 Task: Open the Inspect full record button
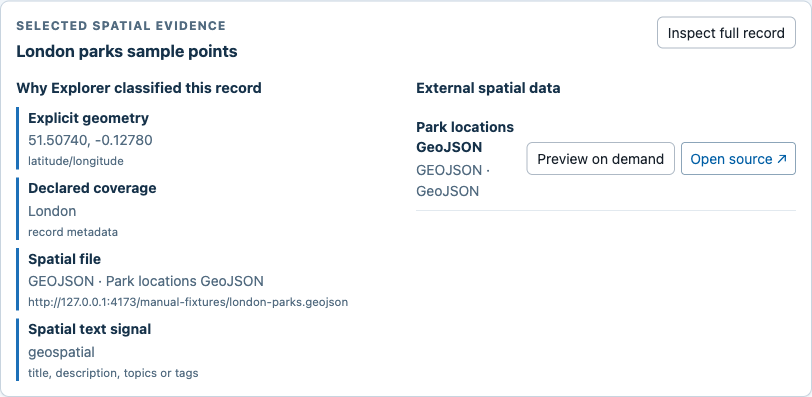click(x=726, y=33)
